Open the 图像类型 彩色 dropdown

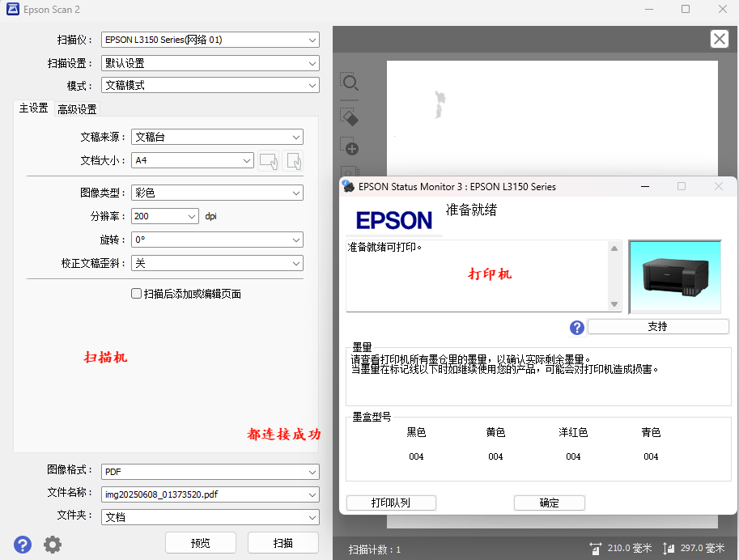pyautogui.click(x=217, y=193)
